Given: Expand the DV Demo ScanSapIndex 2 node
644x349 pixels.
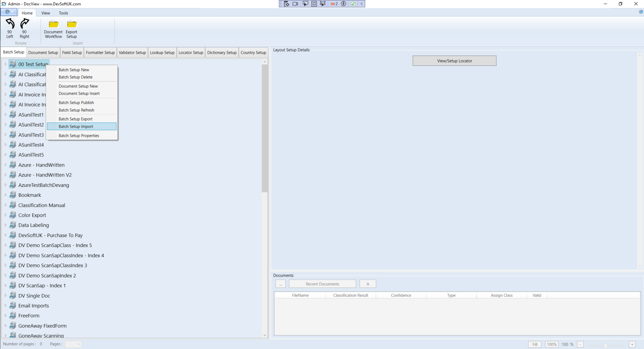Looking at the screenshot, I should [x=5, y=276].
